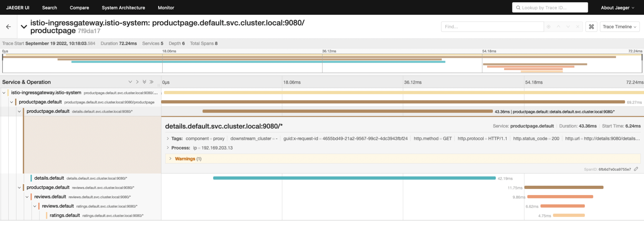This screenshot has height=236, width=644.
Task: Click the Duration 72.24ms header value
Action: 128,43
